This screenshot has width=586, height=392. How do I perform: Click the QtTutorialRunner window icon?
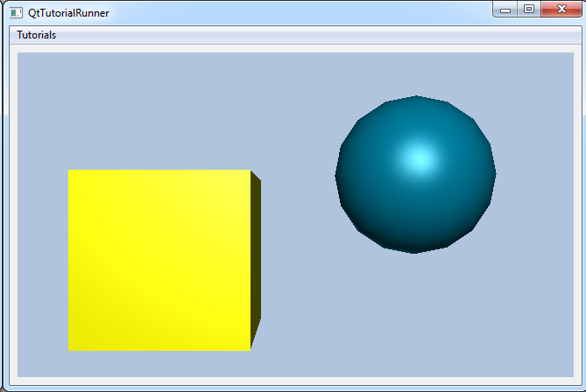pyautogui.click(x=15, y=13)
